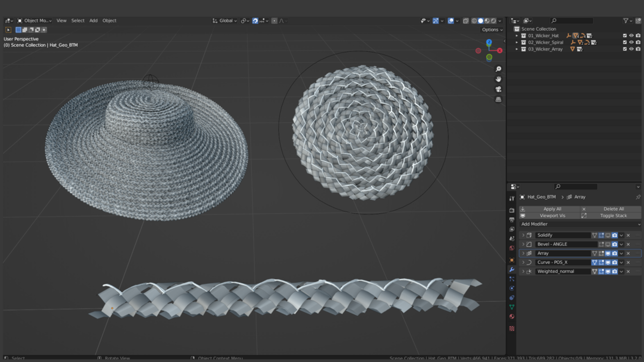Open the Object properties tab (orange square)

pos(512,259)
